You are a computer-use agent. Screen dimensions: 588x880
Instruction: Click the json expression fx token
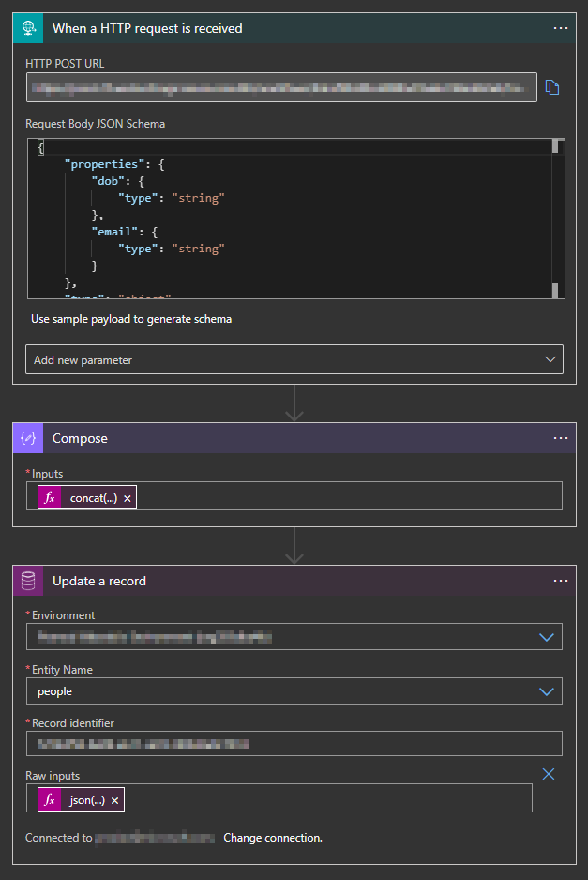81,799
